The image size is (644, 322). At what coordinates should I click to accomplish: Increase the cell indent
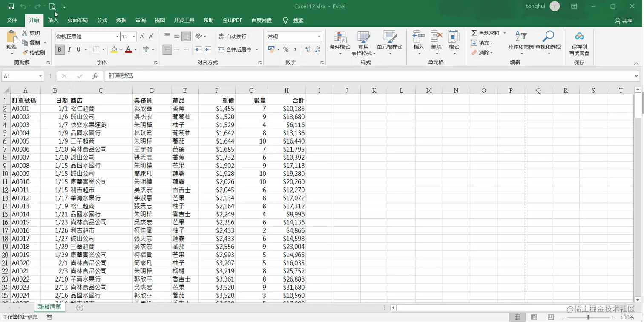(208, 49)
